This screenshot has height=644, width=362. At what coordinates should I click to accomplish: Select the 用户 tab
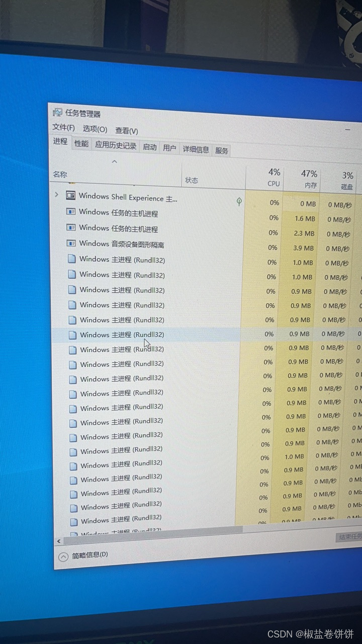pyautogui.click(x=170, y=148)
